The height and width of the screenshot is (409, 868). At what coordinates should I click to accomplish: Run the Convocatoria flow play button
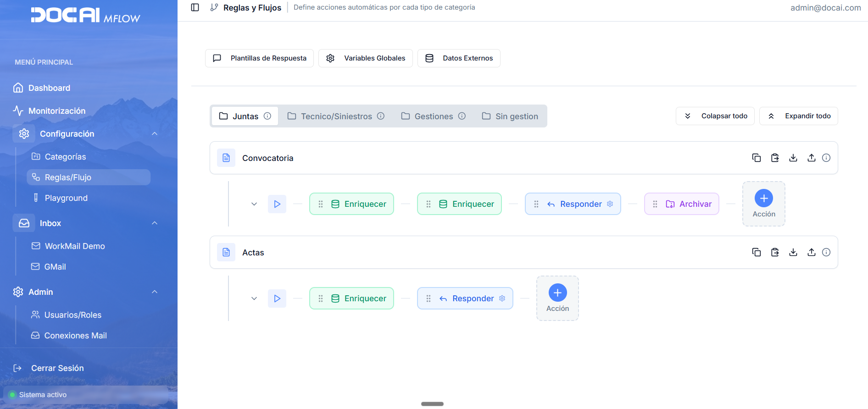(277, 204)
